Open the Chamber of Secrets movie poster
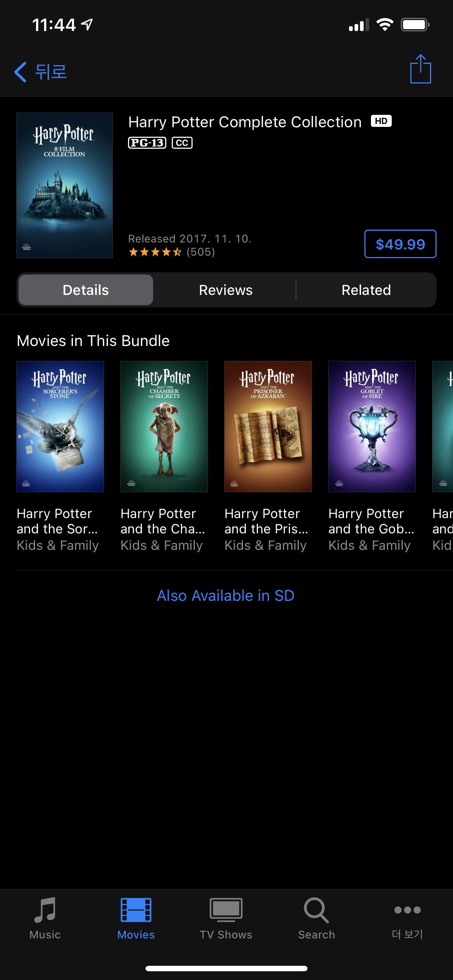This screenshot has height=980, width=453. point(164,427)
